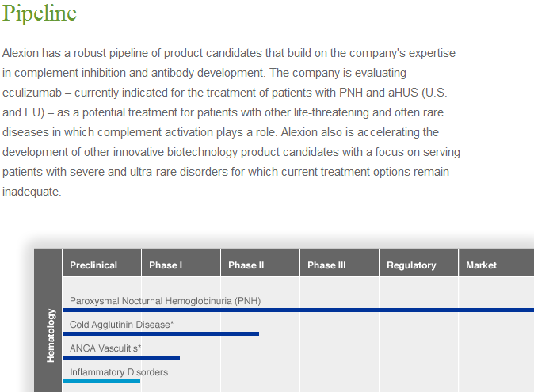Click the light blue Inflammatory Disorders bar
The image size is (534, 392).
click(101, 382)
